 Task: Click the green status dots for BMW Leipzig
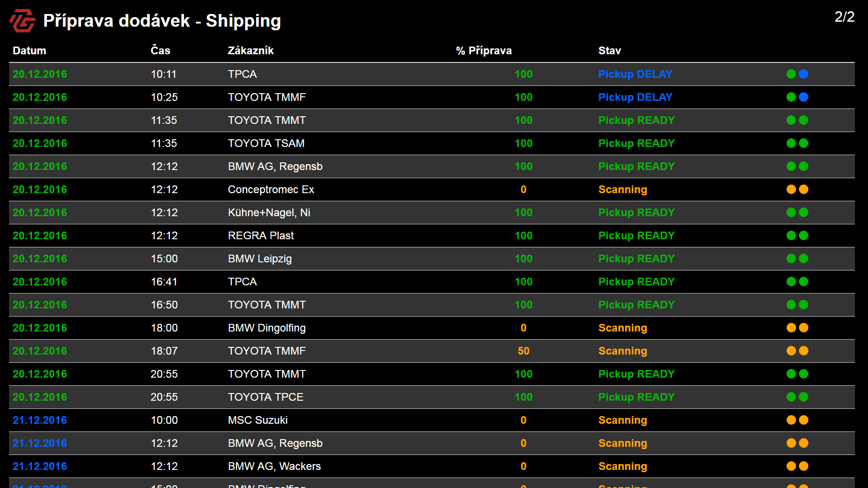797,259
